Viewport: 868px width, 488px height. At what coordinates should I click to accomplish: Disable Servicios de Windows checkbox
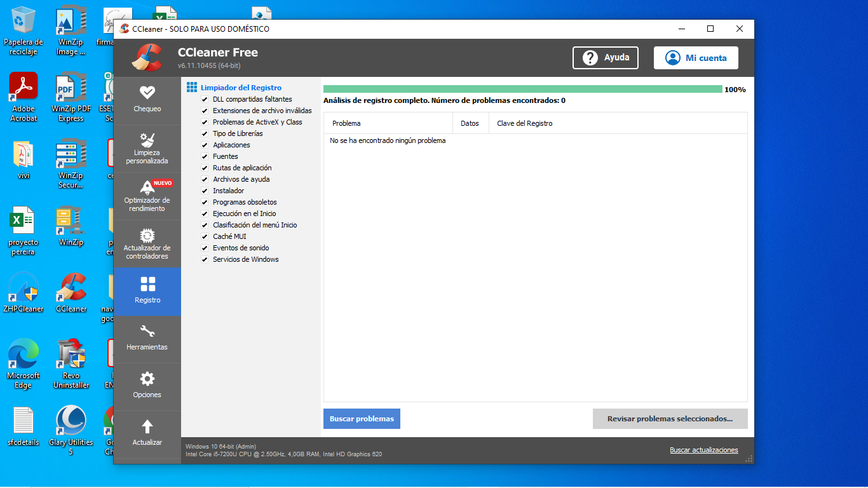pyautogui.click(x=205, y=260)
